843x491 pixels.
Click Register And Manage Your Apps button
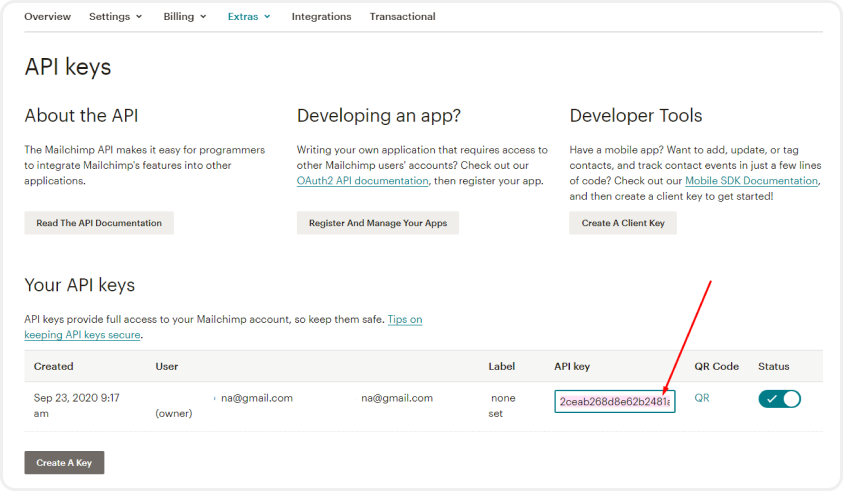[378, 223]
